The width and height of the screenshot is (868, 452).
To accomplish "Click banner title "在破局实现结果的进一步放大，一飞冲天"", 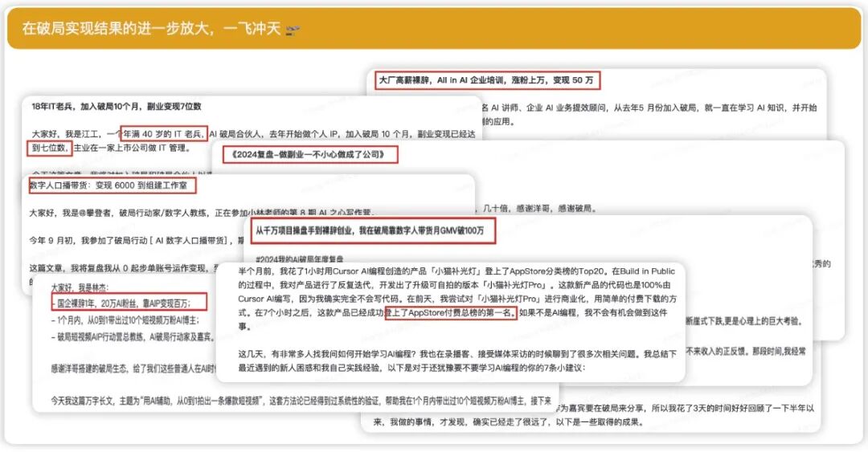I will coord(152,29).
